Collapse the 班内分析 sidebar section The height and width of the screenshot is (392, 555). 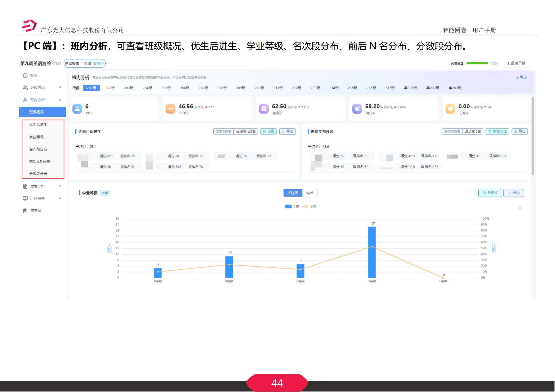(60, 99)
